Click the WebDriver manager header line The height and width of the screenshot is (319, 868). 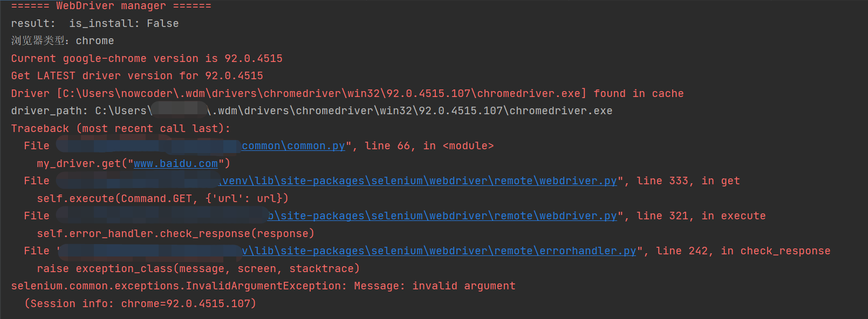pos(111,6)
